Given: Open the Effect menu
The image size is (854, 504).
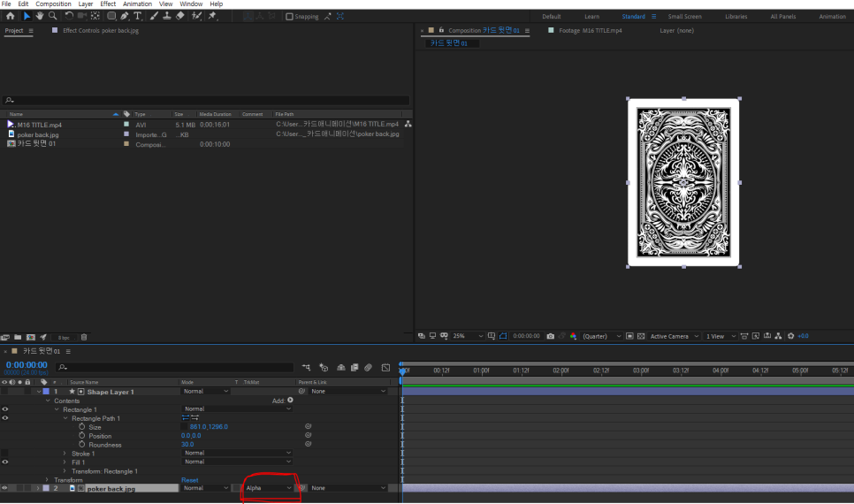Looking at the screenshot, I should 108,4.
